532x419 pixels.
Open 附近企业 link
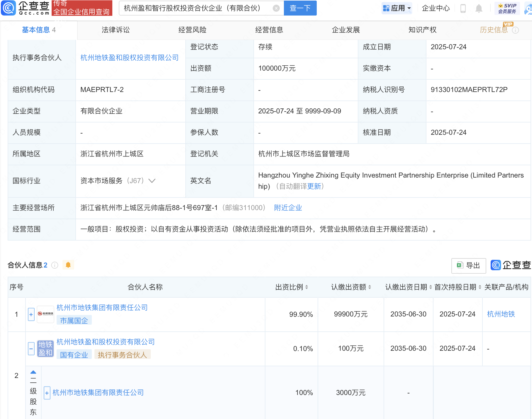pos(288,208)
